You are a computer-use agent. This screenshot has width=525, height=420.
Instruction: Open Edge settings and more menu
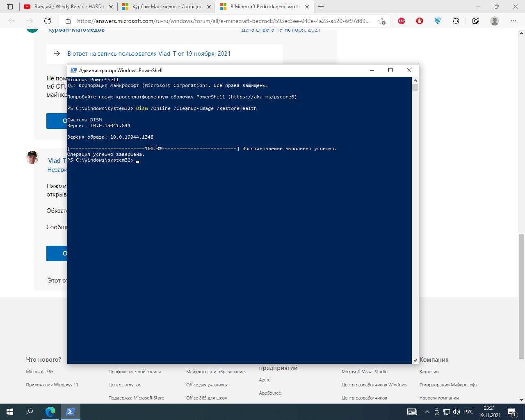tap(514, 21)
